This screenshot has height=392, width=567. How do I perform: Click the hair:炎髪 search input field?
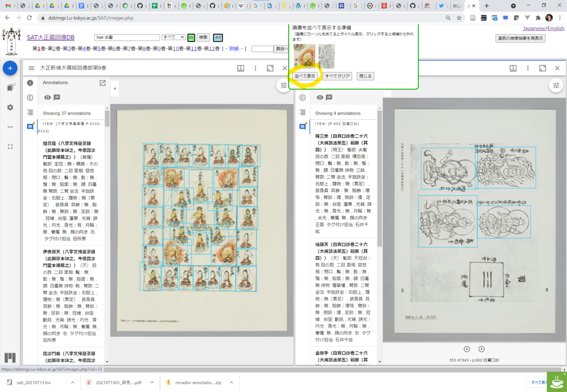[127, 37]
